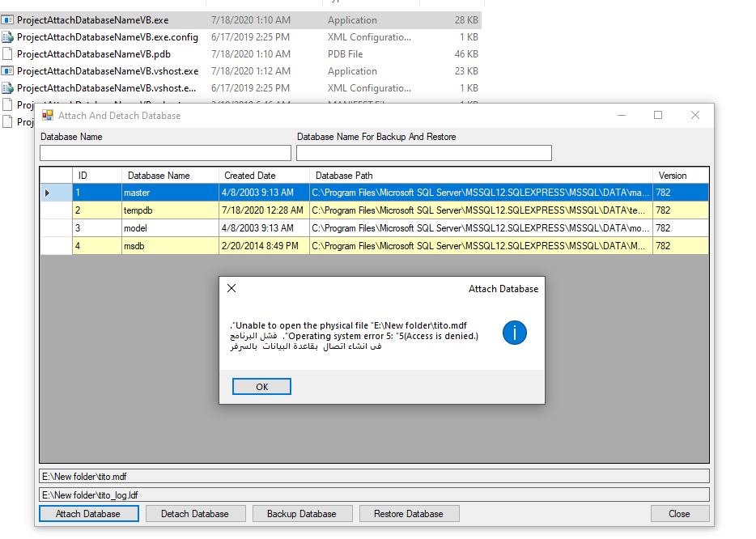The height and width of the screenshot is (539, 756).
Task: Click the blue information icon in dialog
Action: pos(515,333)
